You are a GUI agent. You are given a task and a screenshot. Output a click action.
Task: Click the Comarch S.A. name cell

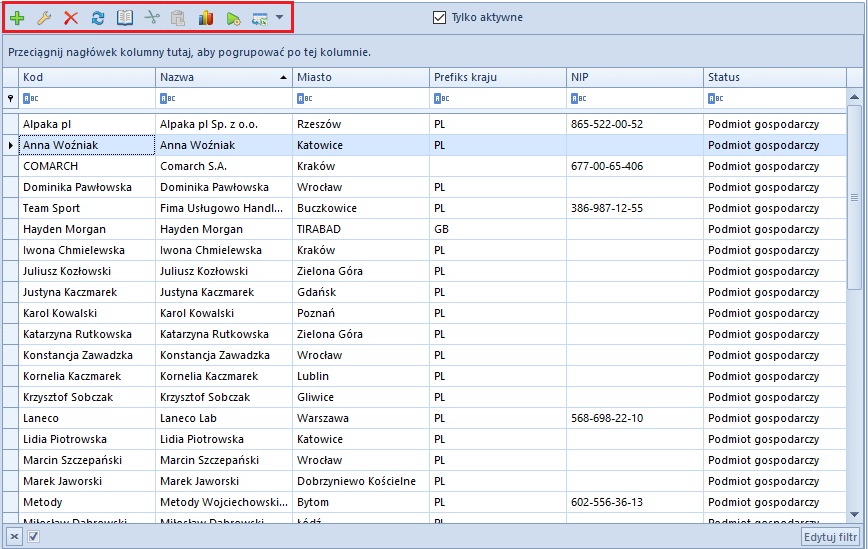coord(224,166)
